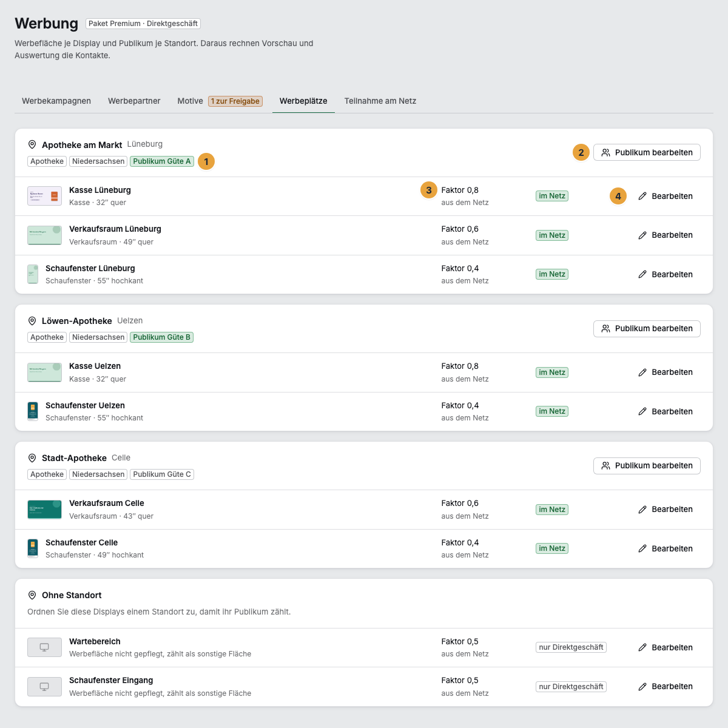Click the pencil icon for Verkaufsraum Lüneburg
This screenshot has width=728, height=728.
(x=642, y=235)
